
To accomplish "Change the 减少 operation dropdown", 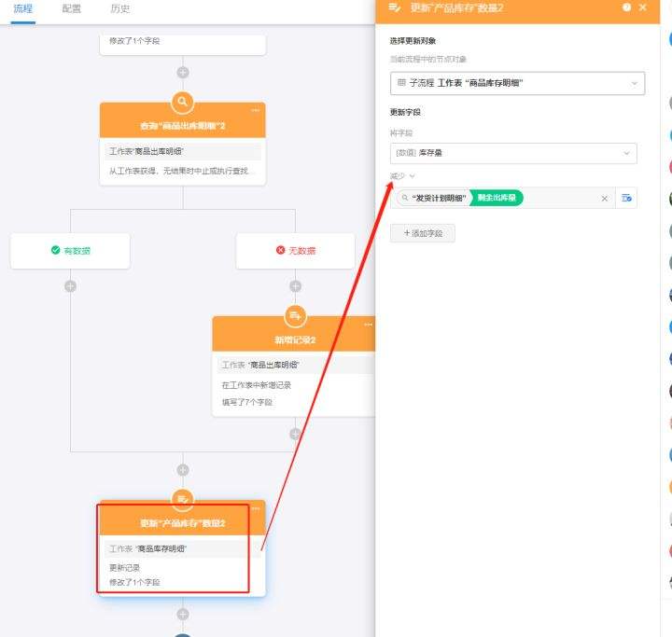I will tap(402, 176).
